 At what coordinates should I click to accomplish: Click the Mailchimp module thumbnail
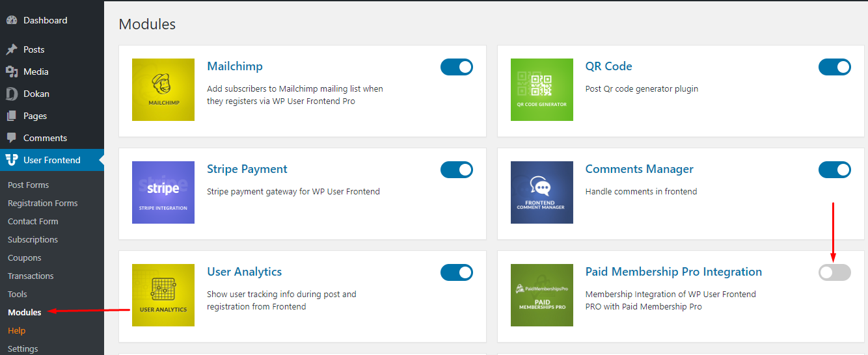coord(163,90)
